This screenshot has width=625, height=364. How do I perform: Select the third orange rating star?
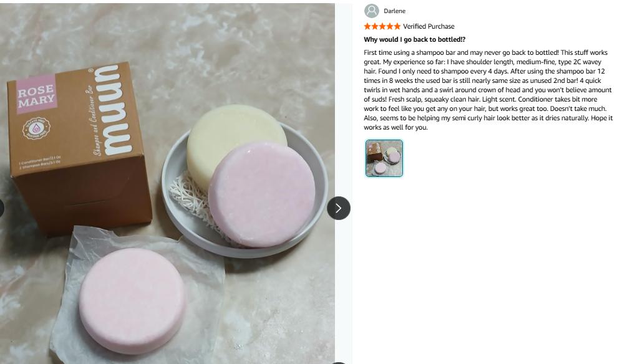click(x=382, y=26)
